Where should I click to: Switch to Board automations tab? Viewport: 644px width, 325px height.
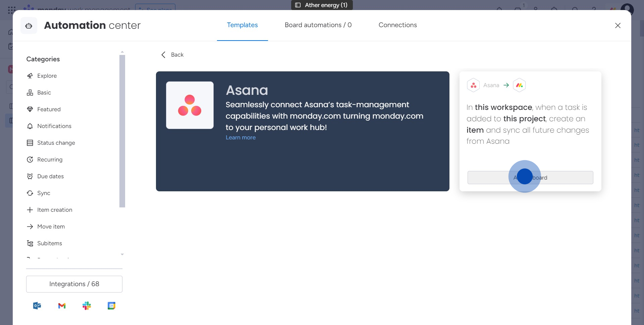(x=318, y=25)
